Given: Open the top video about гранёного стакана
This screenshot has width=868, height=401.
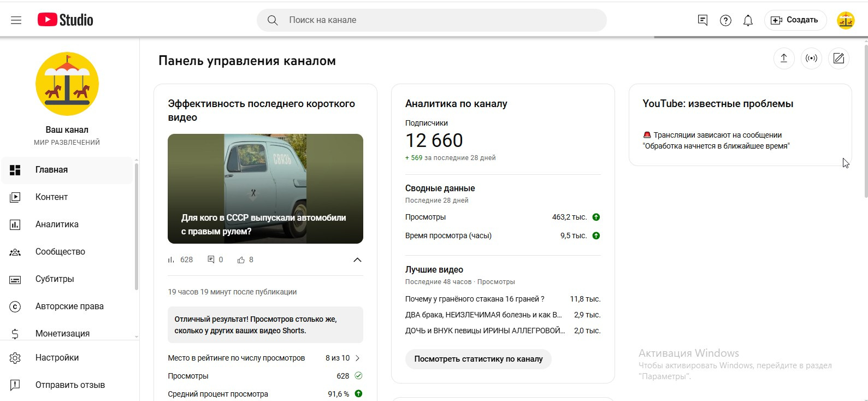Looking at the screenshot, I should click(475, 299).
